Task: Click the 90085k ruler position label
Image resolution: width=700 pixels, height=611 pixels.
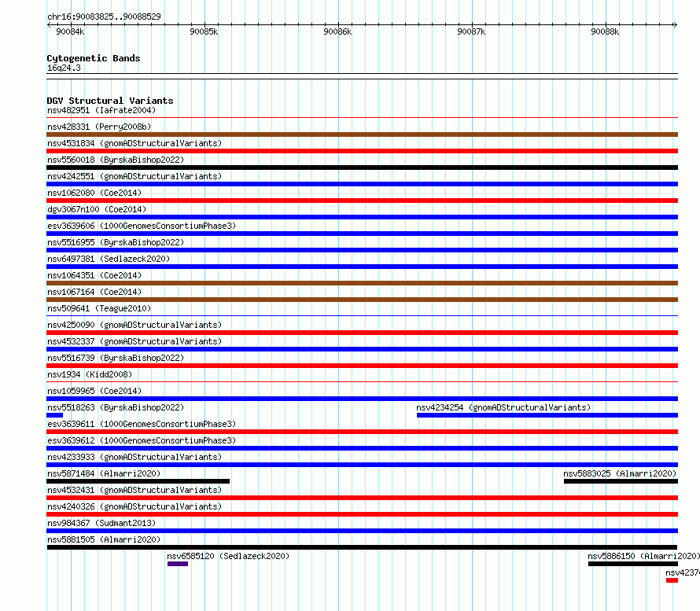Action: (x=204, y=31)
